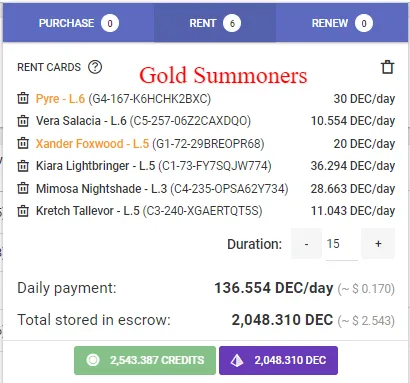Delete Xander Foxwood rental entry

point(23,144)
